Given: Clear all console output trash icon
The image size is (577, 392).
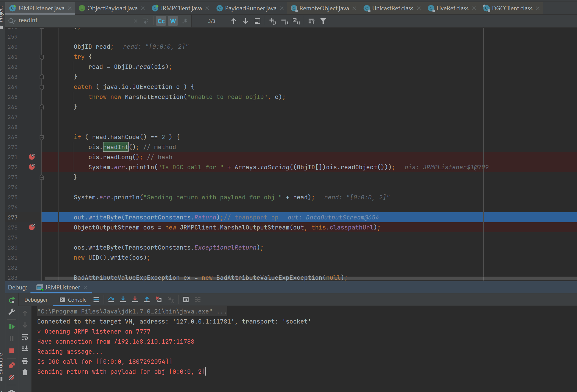Looking at the screenshot, I should point(25,372).
